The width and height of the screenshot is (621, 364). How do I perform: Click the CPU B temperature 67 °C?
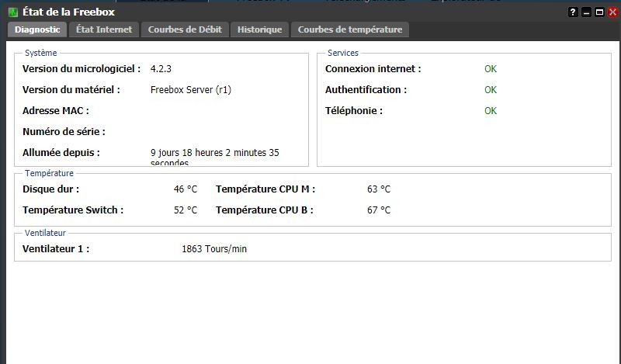pos(379,210)
